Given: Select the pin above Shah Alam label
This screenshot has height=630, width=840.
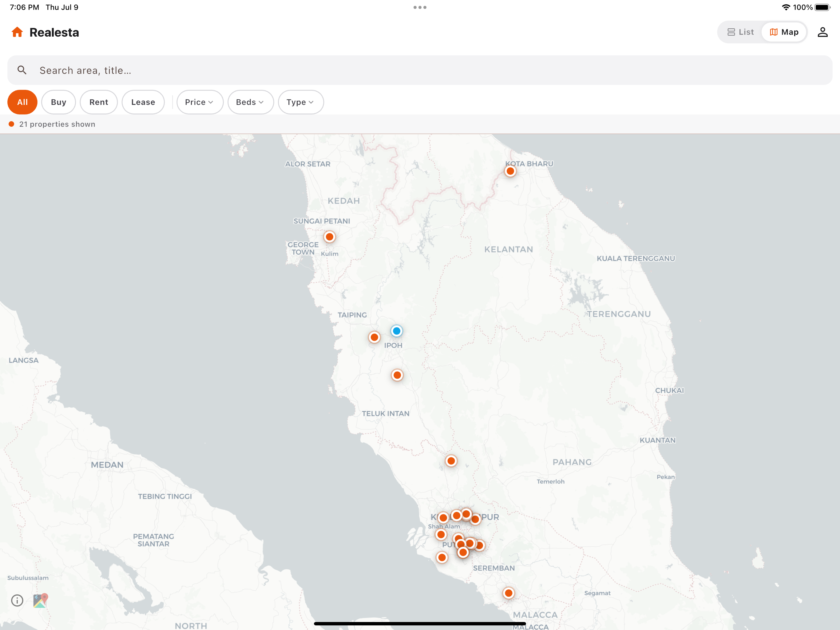Looking at the screenshot, I should tap(443, 517).
